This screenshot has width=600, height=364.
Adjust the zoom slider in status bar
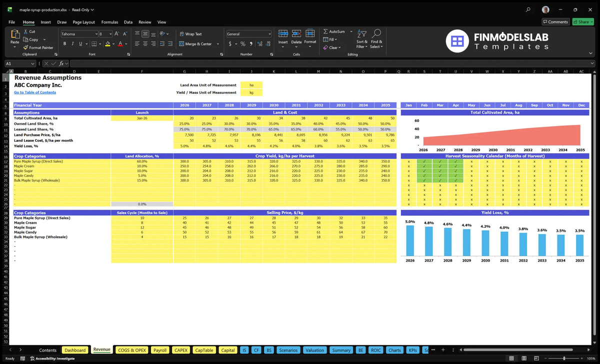coord(564,359)
